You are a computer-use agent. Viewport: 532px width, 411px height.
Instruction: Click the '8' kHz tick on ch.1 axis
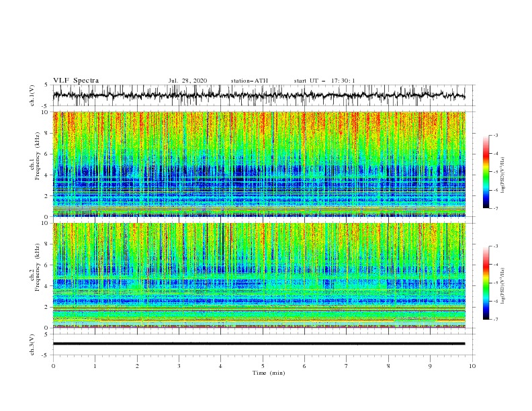tap(47, 133)
